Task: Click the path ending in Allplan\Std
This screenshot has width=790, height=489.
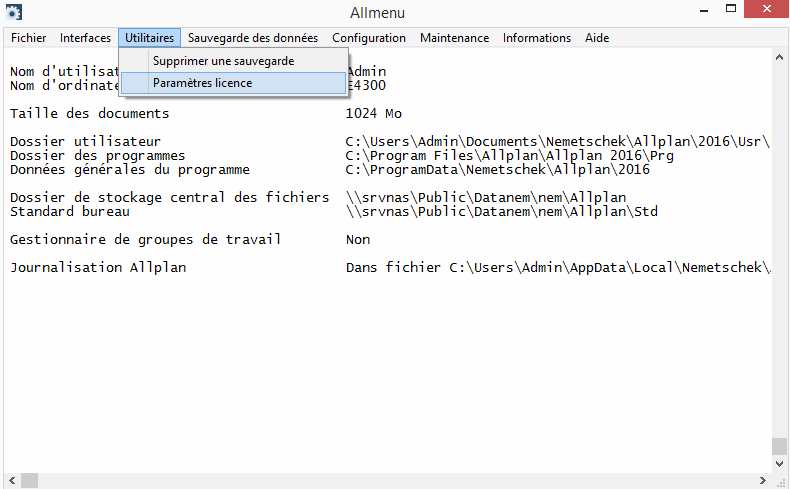Action: 502,212
